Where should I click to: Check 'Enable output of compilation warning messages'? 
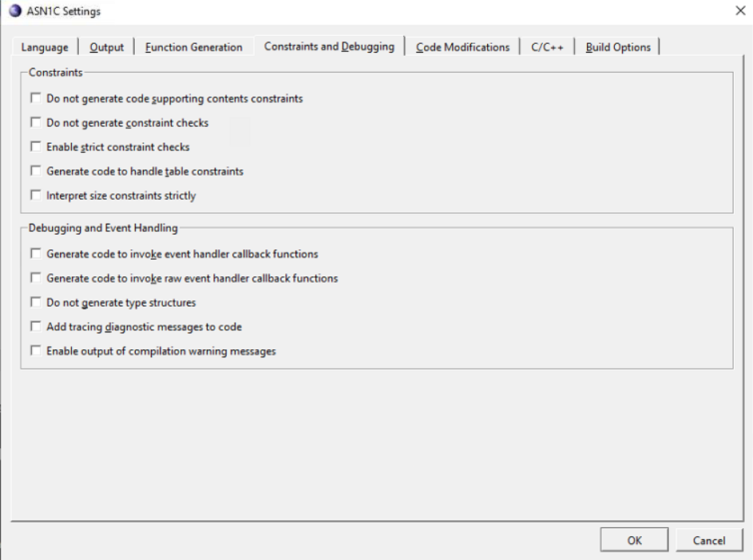coord(36,350)
